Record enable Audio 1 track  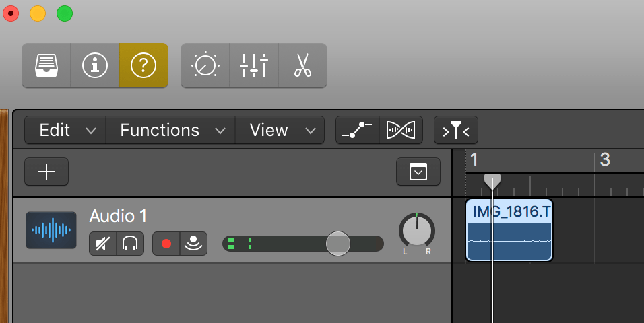click(x=166, y=244)
